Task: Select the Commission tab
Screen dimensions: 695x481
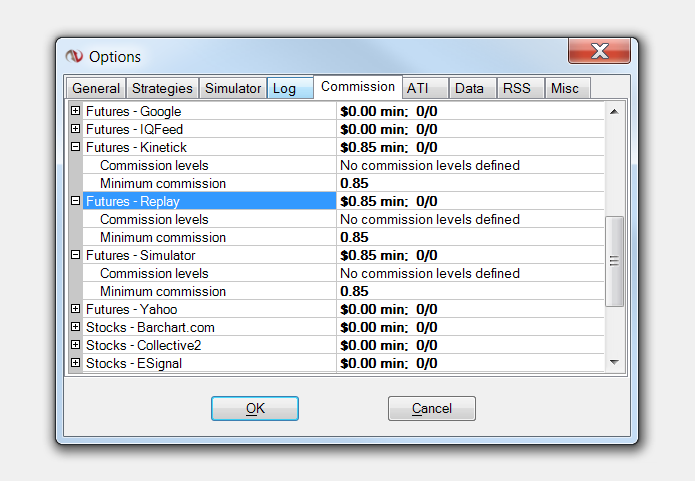Action: pos(358,87)
